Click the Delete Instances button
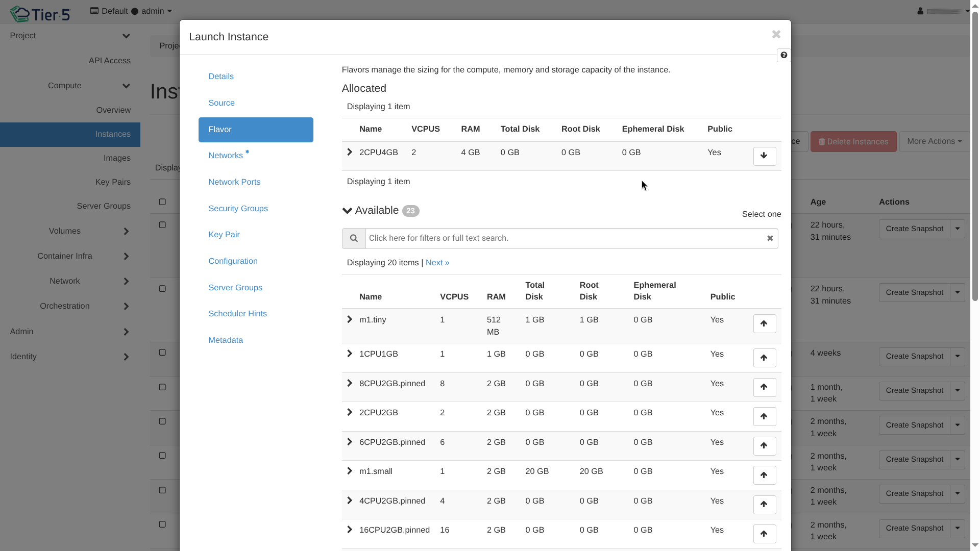980x551 pixels. point(853,141)
